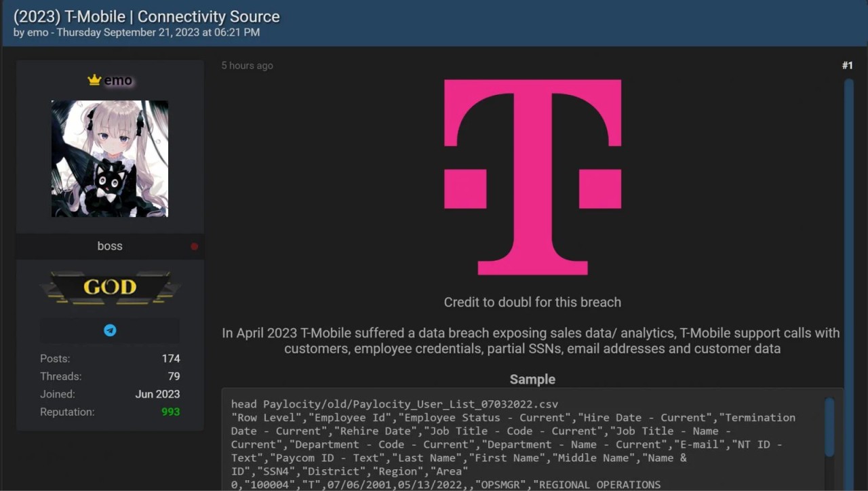Viewport: 868px width, 491px height.
Task: Click the gold crown icon beside emo
Action: coord(94,80)
